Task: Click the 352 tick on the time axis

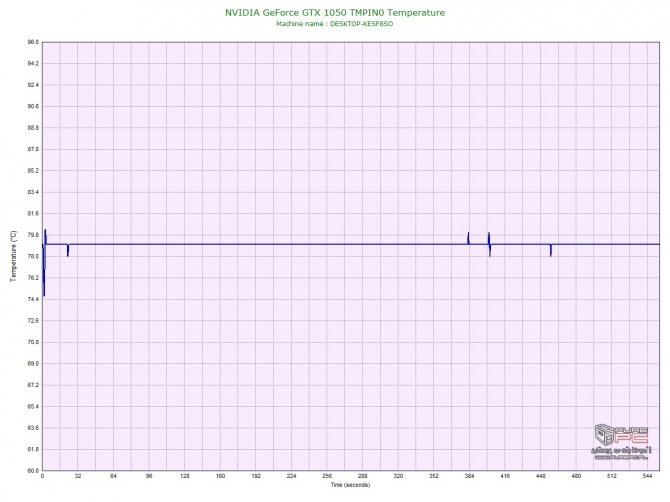Action: click(x=434, y=476)
